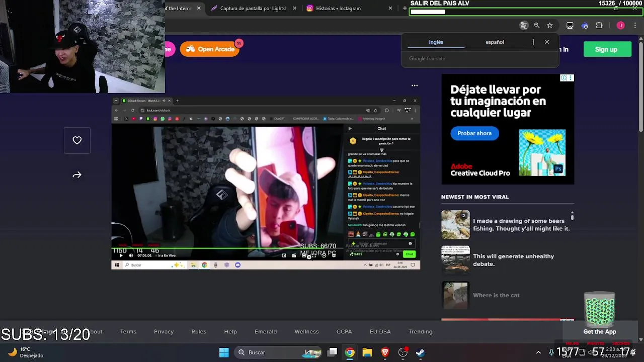The image size is (644, 362).
Task: Open weather widget showing 16°C Despejado
Action: [x=26, y=352]
